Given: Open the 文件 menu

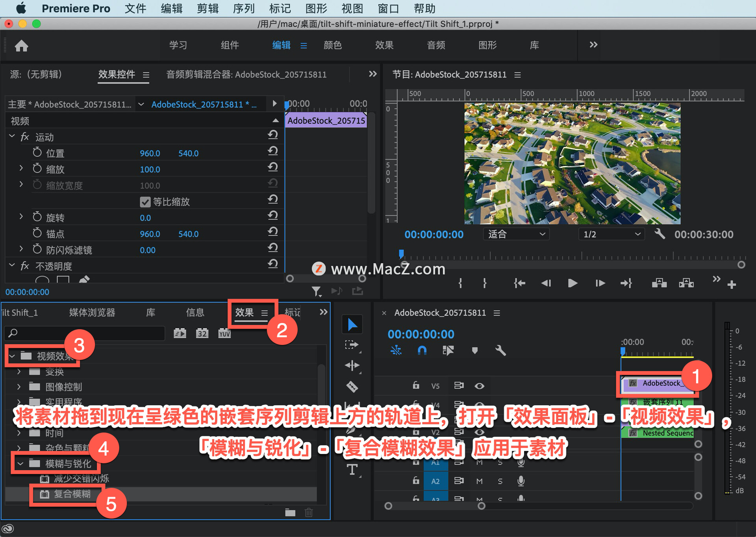Looking at the screenshot, I should coord(135,8).
